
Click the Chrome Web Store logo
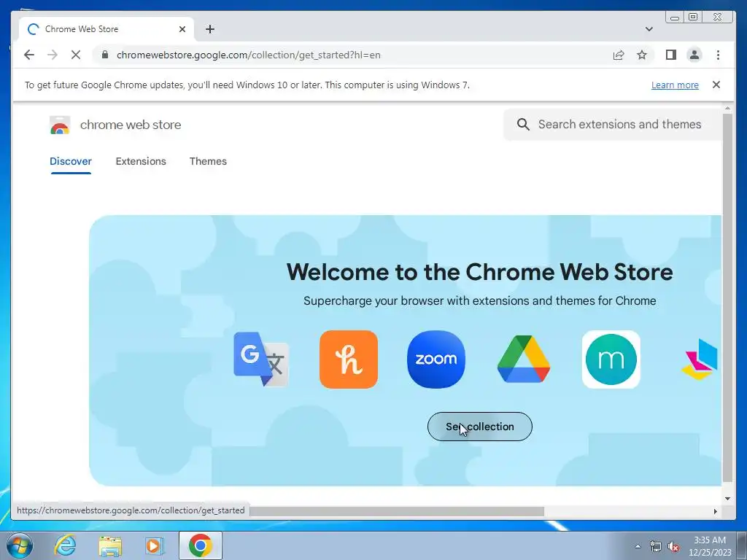tap(60, 125)
